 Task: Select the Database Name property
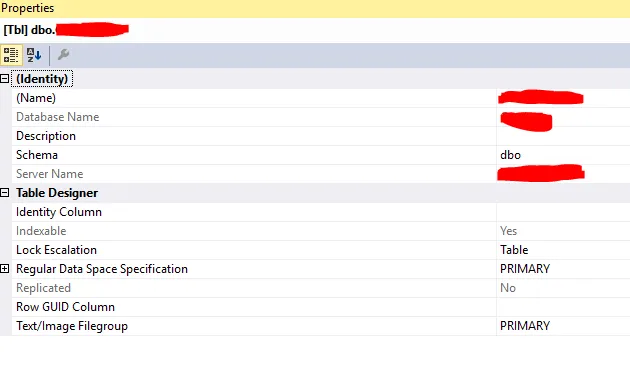click(x=57, y=117)
